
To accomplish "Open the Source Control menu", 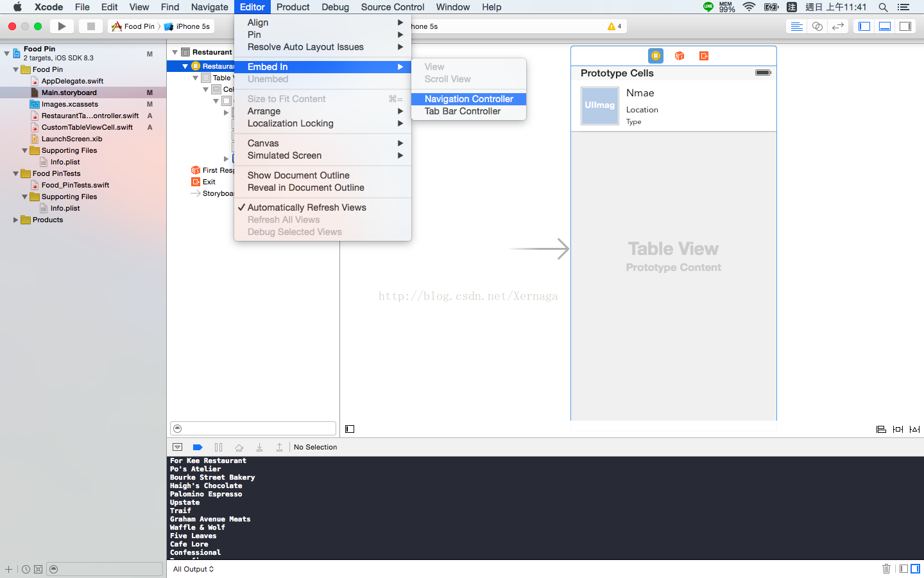I will pyautogui.click(x=393, y=7).
